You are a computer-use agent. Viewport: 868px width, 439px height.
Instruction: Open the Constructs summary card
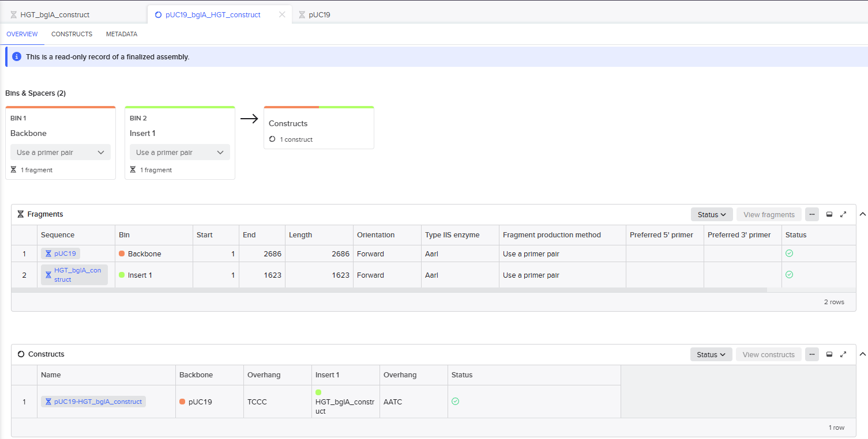tap(319, 127)
